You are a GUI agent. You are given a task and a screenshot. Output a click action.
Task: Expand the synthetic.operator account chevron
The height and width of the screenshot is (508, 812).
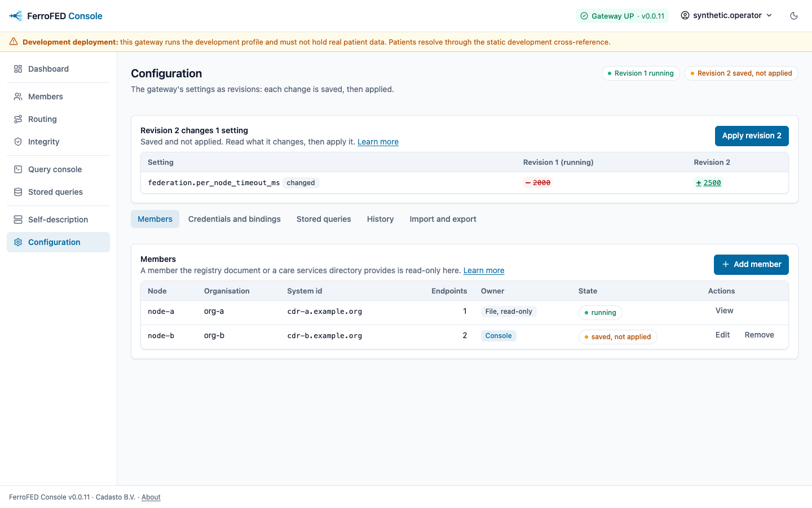tap(769, 15)
